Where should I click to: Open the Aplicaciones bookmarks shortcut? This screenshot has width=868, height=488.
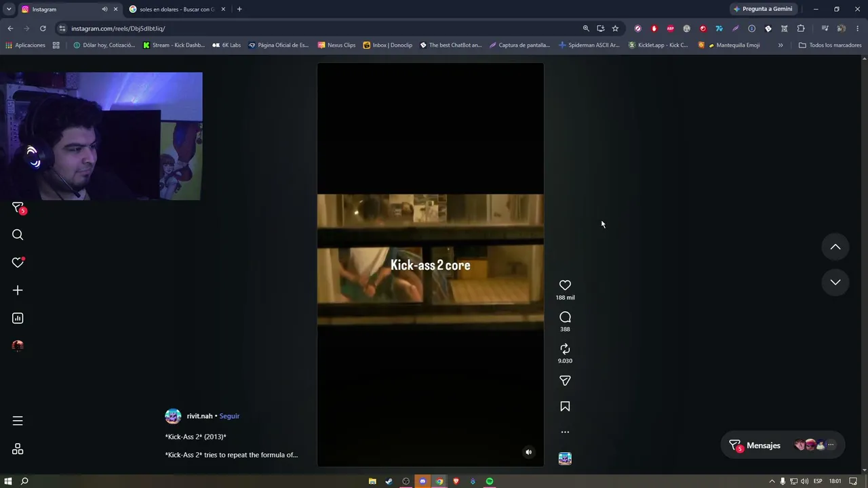(25, 45)
